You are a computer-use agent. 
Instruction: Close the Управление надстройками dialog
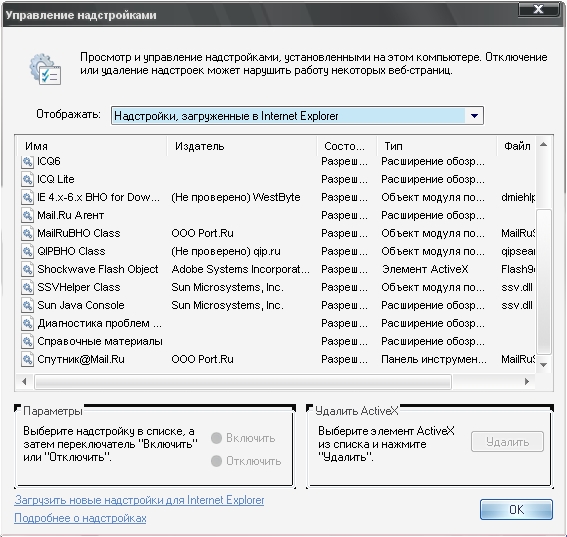pos(538,9)
